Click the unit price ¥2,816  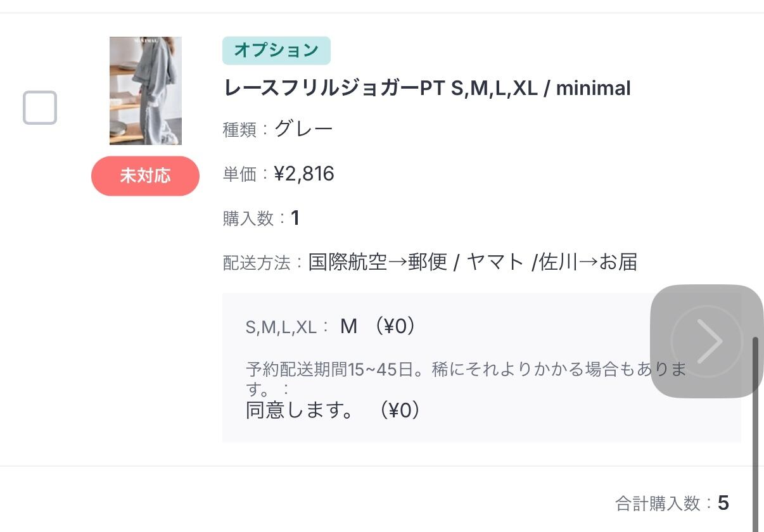click(x=304, y=174)
